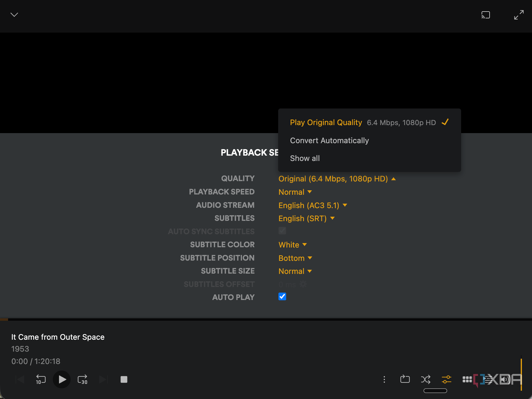Toggle the Auto Play checkbox
532x399 pixels.
point(282,296)
